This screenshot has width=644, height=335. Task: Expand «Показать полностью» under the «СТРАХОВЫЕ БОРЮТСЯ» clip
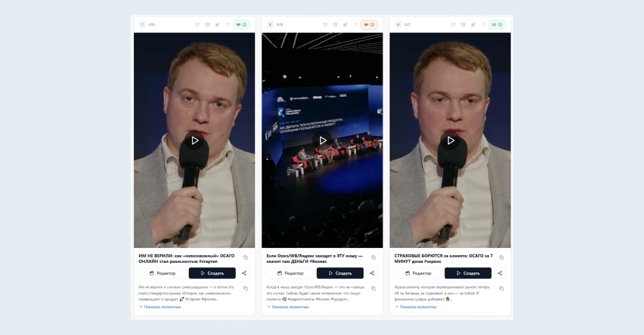(x=418, y=307)
